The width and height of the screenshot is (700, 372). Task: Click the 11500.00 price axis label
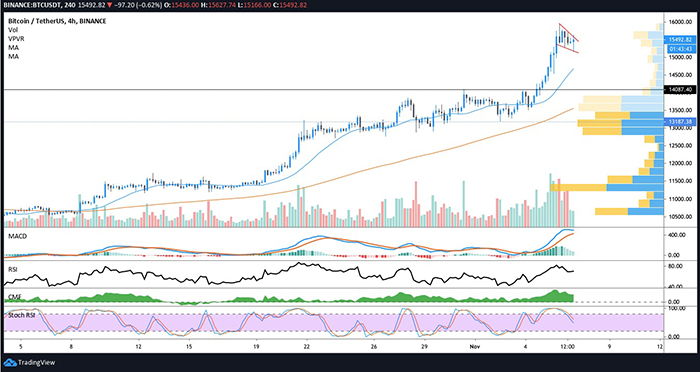pyautogui.click(x=680, y=181)
